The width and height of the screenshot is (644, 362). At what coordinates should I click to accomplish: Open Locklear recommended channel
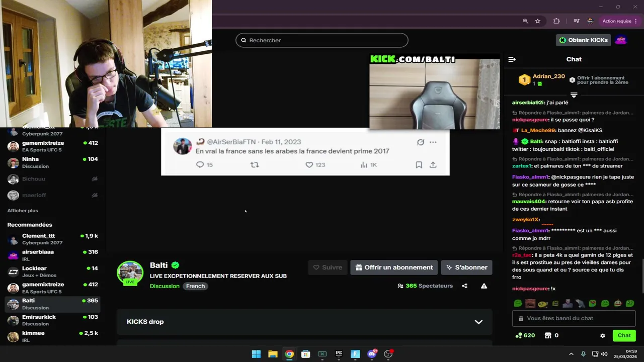pos(53,271)
